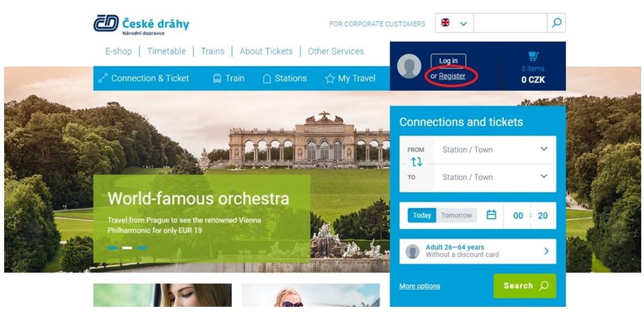Open the shopping cart icon
This screenshot has height=313, width=644.
pyautogui.click(x=533, y=57)
